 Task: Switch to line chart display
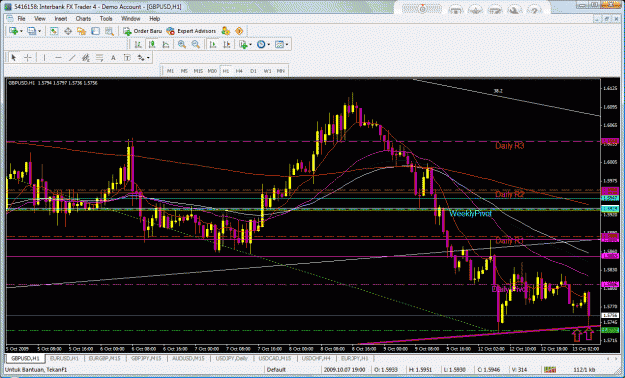click(x=165, y=45)
